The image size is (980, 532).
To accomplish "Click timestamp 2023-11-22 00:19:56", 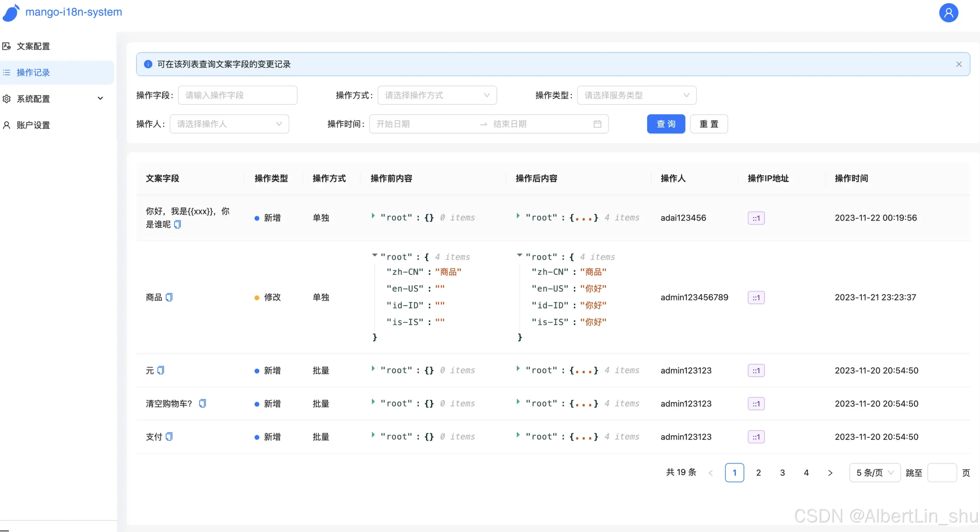I will pos(876,218).
